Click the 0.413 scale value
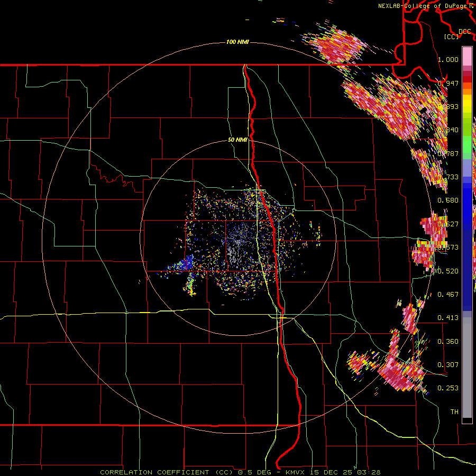The width and height of the screenshot is (476, 476). [x=448, y=318]
